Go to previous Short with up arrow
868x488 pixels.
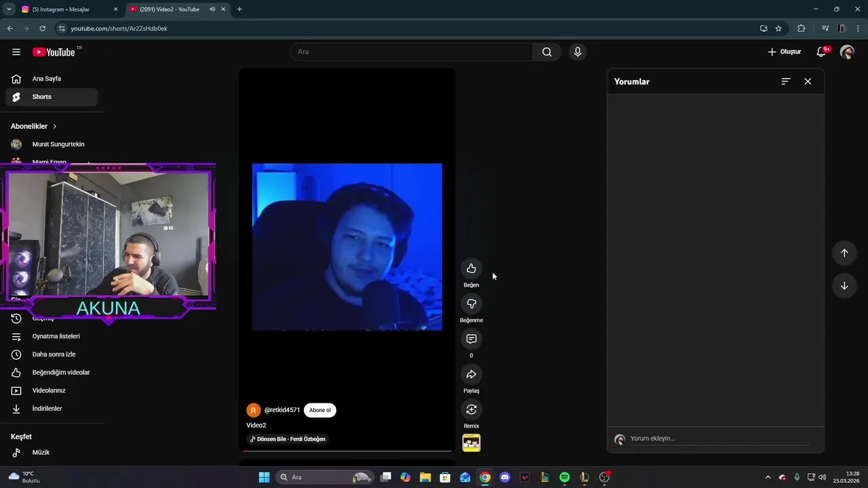[844, 253]
